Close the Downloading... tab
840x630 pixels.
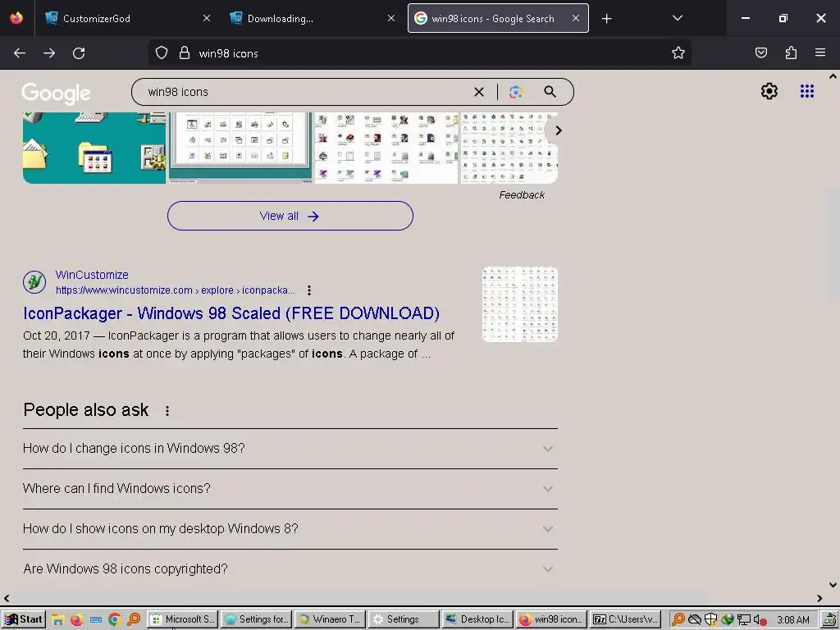pos(391,18)
